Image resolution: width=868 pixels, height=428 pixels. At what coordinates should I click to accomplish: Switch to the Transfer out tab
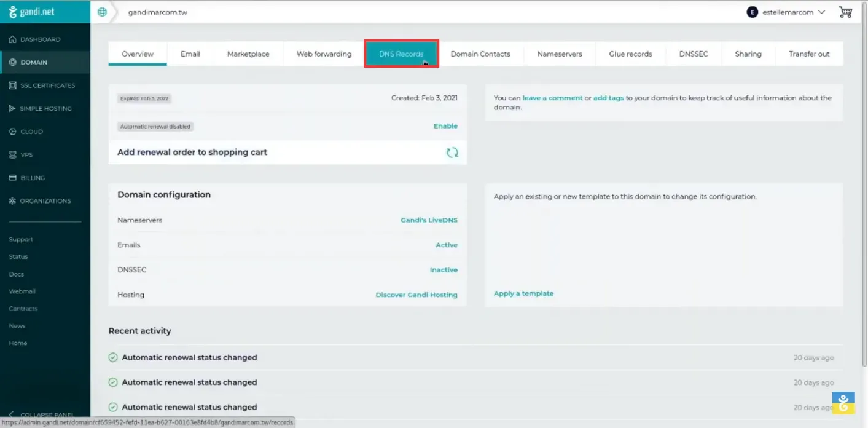click(809, 53)
